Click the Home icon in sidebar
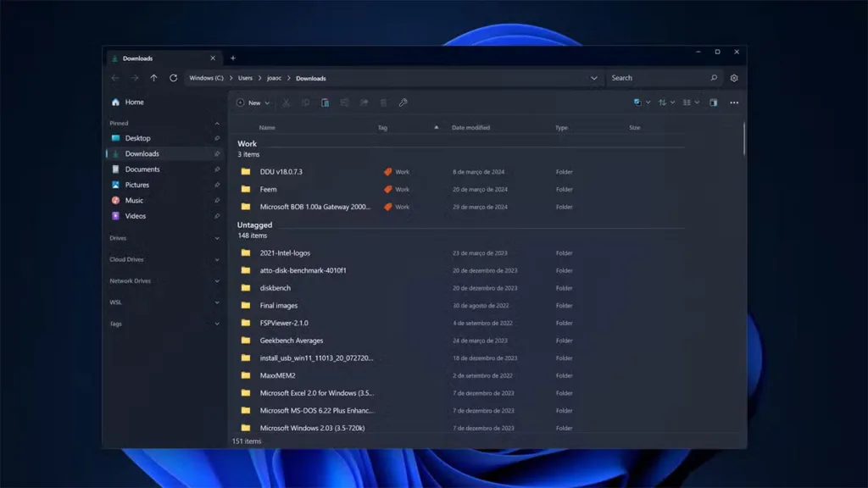868x488 pixels. [115, 102]
